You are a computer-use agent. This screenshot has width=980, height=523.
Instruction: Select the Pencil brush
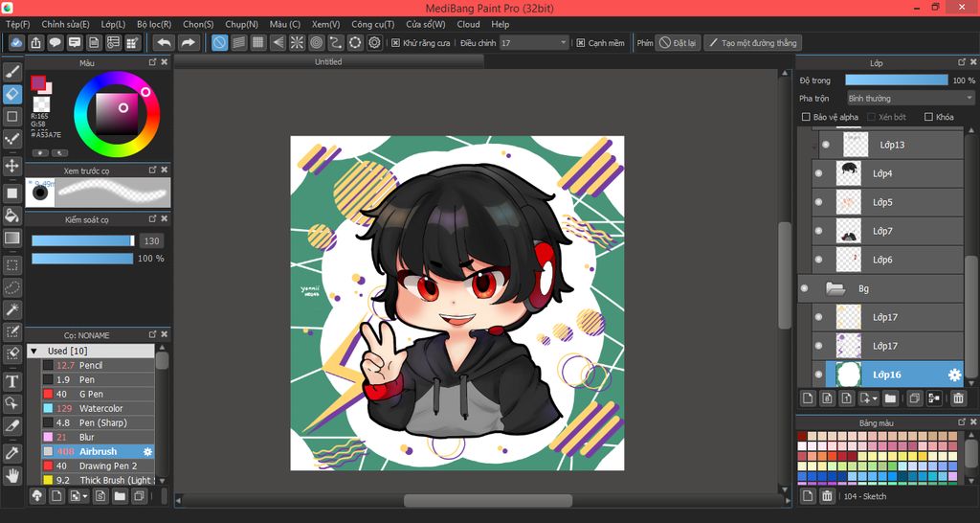pyautogui.click(x=98, y=365)
